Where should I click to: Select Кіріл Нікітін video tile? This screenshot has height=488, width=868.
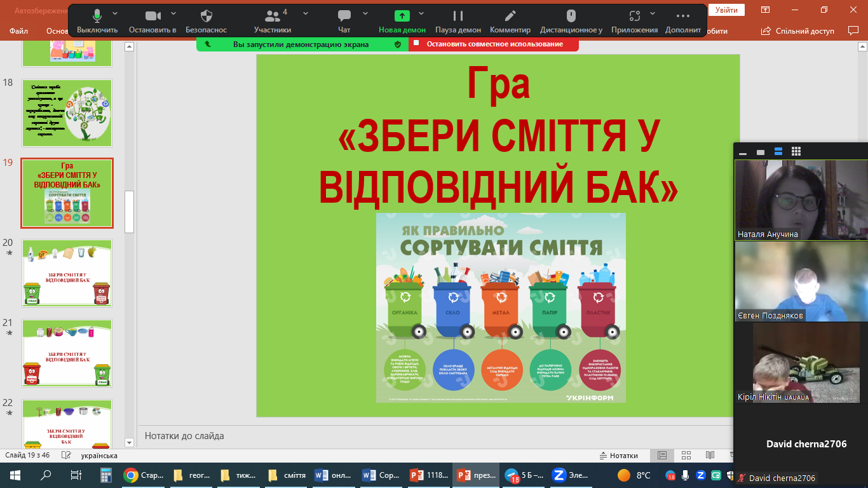pyautogui.click(x=801, y=362)
